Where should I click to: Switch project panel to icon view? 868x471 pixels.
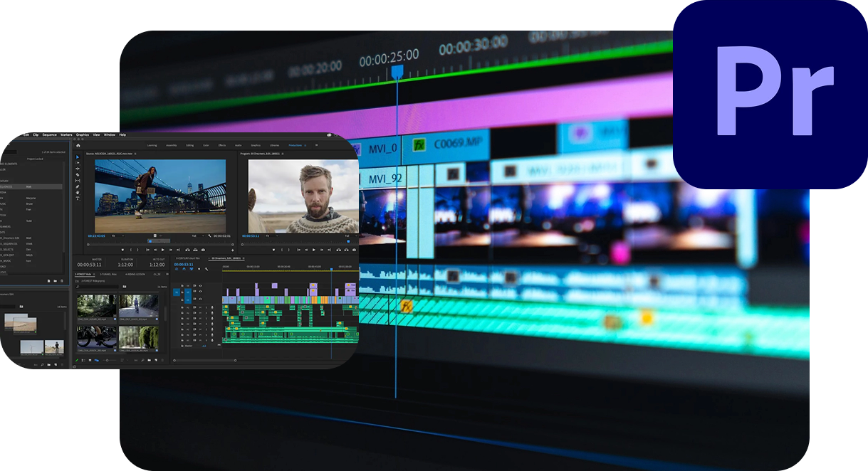click(90, 361)
